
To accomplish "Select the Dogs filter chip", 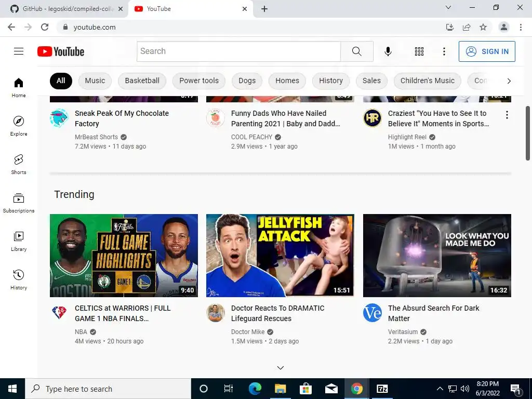I will (247, 81).
